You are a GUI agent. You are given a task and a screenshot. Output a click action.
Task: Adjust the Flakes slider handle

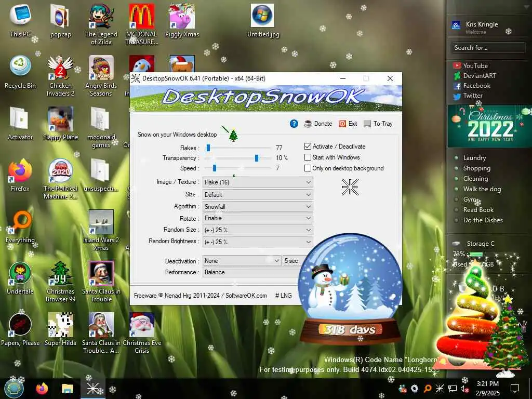(x=208, y=148)
